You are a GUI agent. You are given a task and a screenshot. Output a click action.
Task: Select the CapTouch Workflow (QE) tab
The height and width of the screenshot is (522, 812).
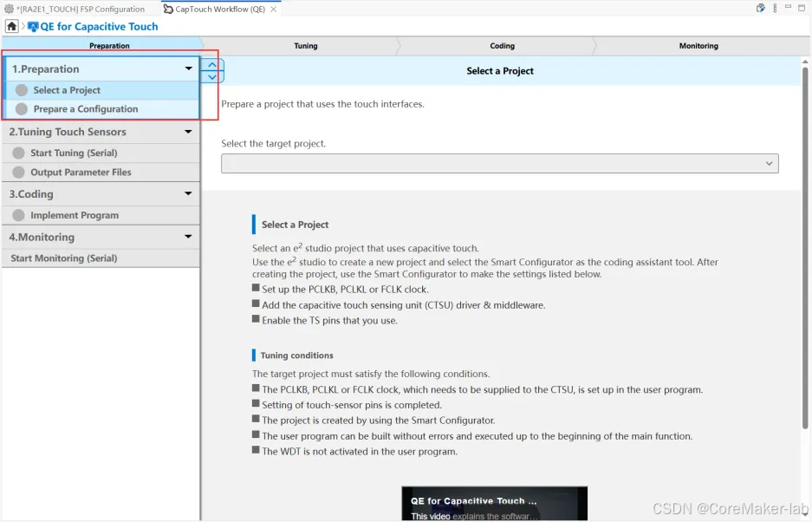point(219,9)
